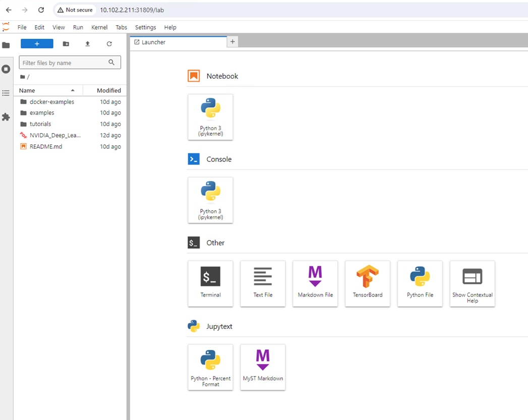Create a new Markdown File
The image size is (528, 420).
pos(315,284)
